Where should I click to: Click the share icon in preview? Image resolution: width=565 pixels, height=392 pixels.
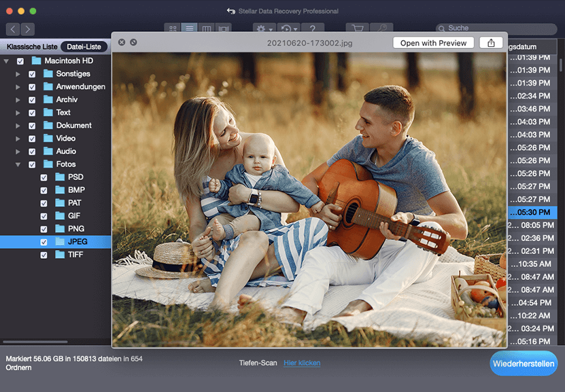(x=491, y=43)
